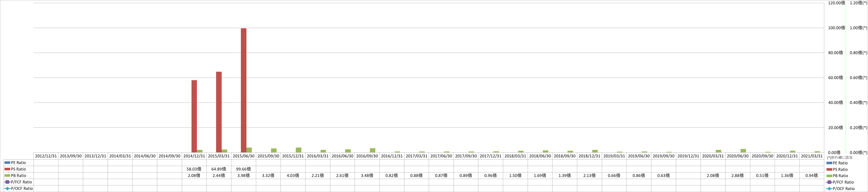Click the green PB Ratio bar for 2020/06/30
Image resolution: width=868 pixels, height=192 pixels.
pyautogui.click(x=743, y=151)
